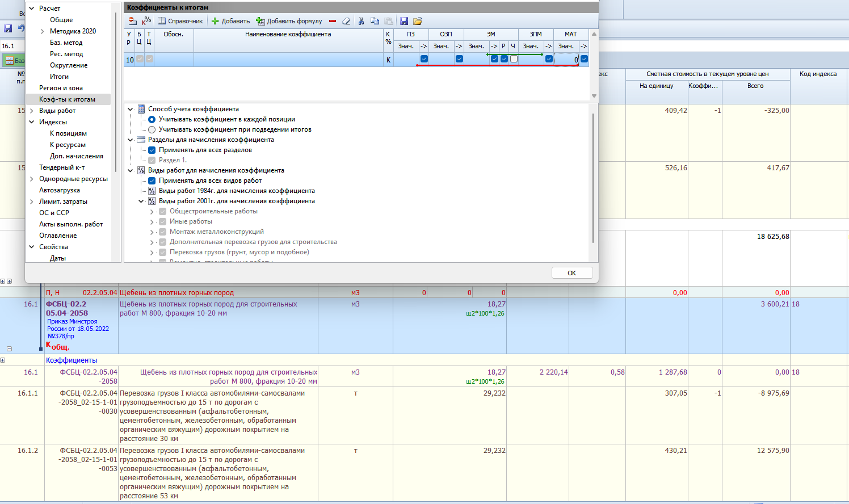Click the green plus Добавить icon

(215, 21)
